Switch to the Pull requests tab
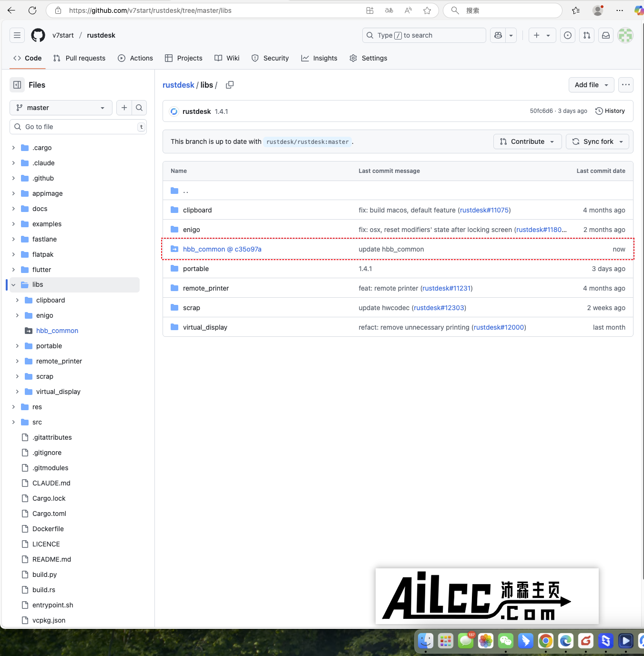Image resolution: width=644 pixels, height=656 pixels. [80, 58]
